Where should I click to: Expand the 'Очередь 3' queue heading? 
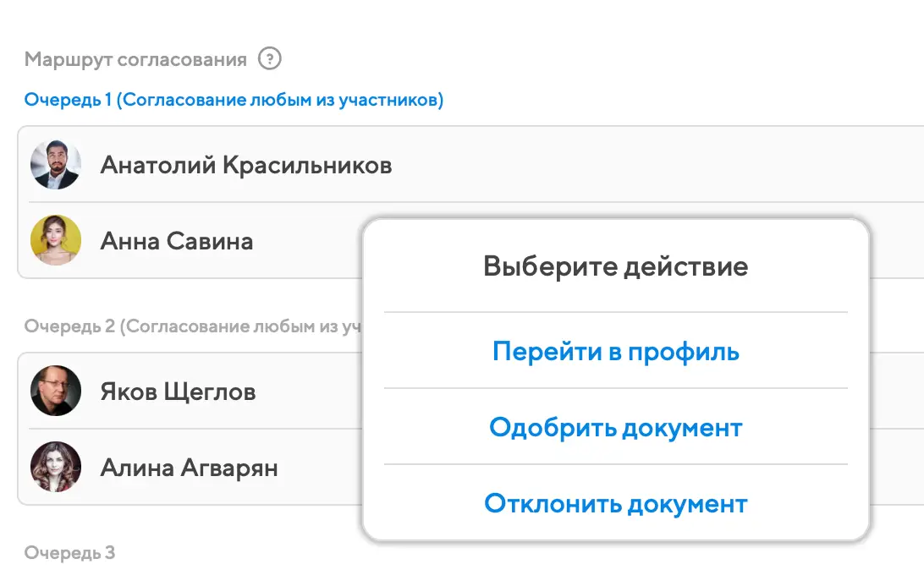(69, 553)
